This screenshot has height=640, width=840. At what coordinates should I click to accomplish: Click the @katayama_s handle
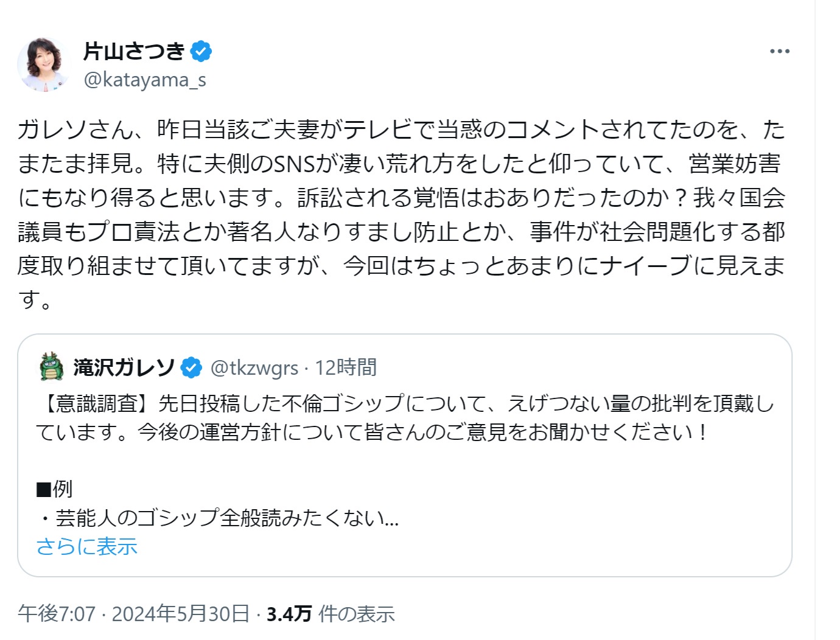point(145,80)
